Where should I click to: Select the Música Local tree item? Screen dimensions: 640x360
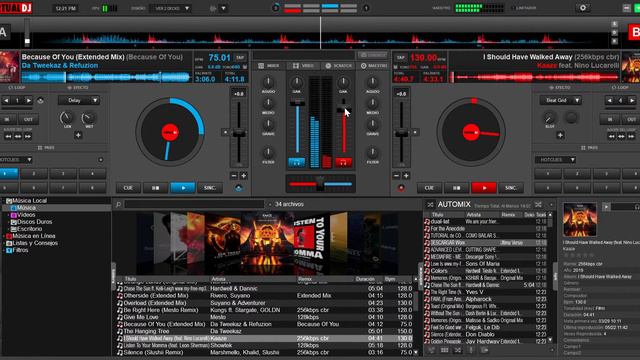click(x=29, y=200)
